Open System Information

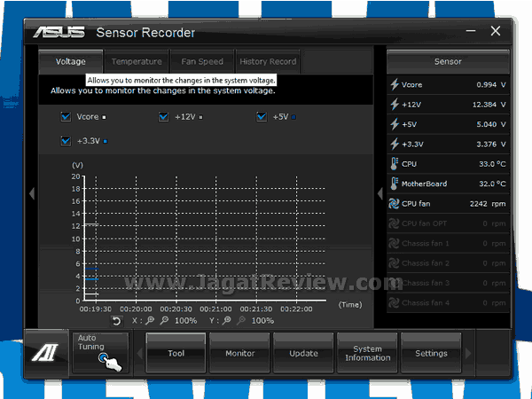point(367,353)
